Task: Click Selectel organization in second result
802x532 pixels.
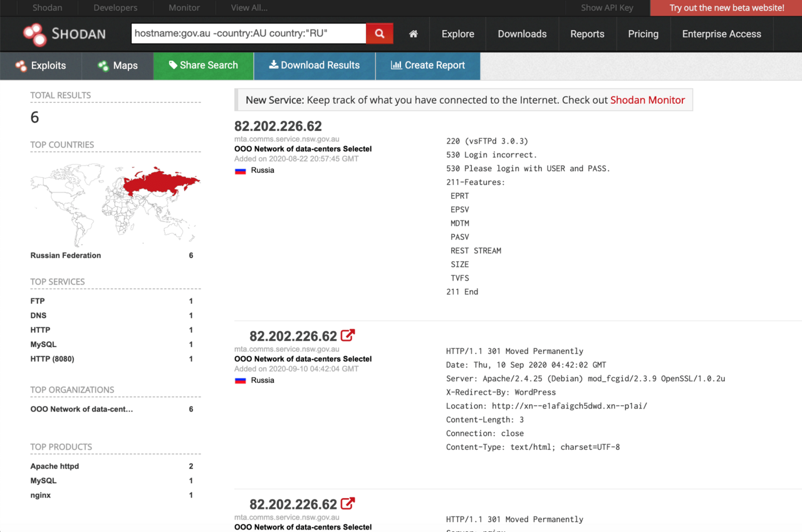Action: [x=303, y=359]
